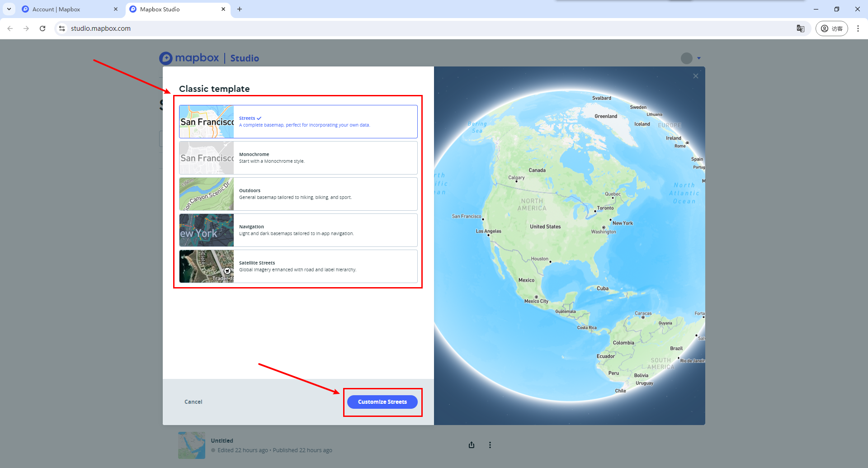Go back in browser history
This screenshot has height=468, width=868.
[10, 28]
